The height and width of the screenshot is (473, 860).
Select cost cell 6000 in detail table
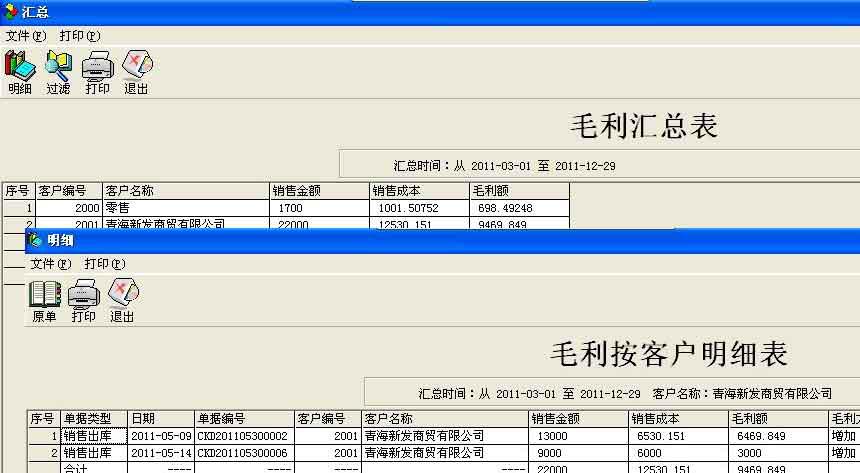(678, 453)
